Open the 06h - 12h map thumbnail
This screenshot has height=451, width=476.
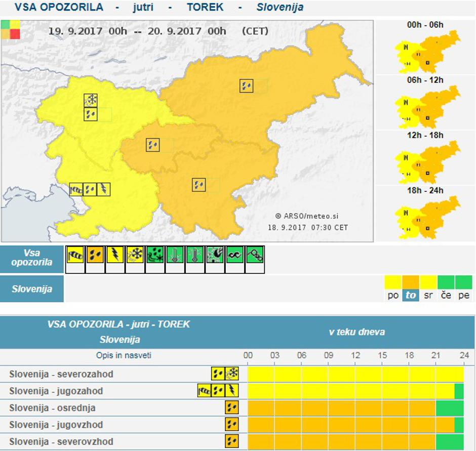pos(426,103)
